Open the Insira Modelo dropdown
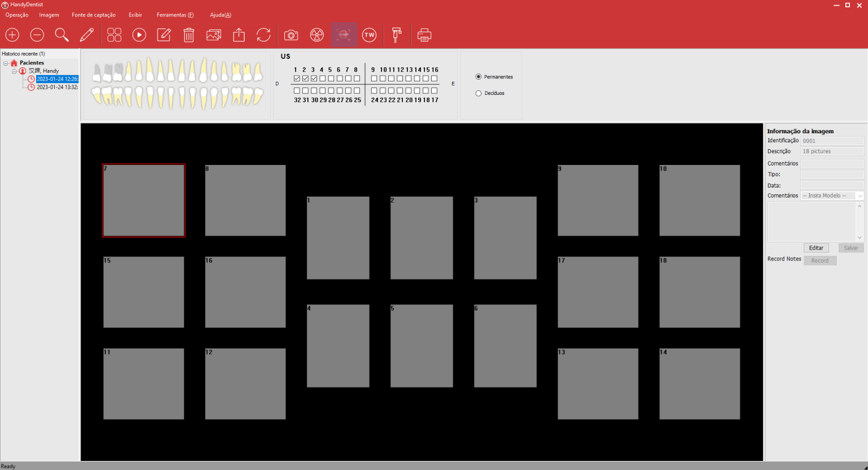Viewport: 868px width, 470px height. point(832,196)
